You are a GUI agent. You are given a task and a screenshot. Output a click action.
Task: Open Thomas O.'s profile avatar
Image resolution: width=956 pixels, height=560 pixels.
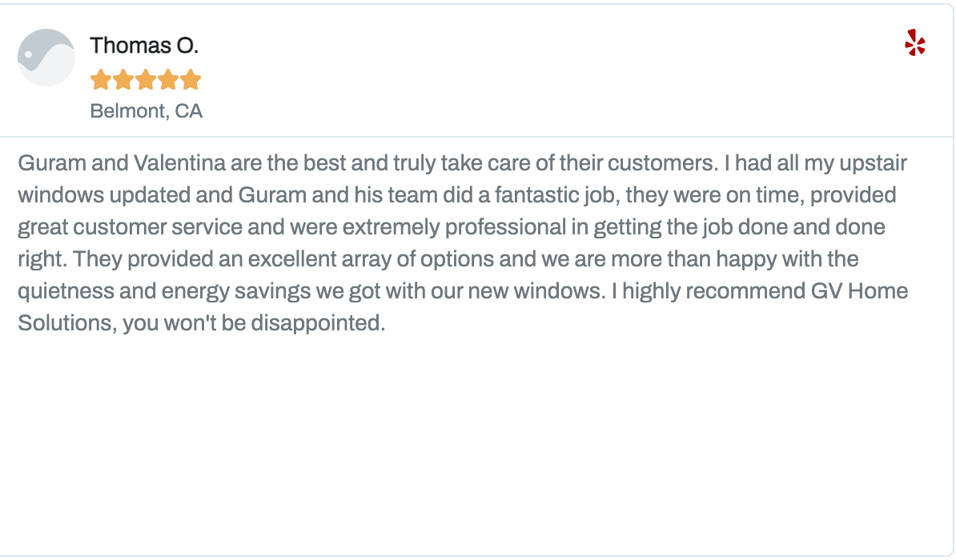coord(46,58)
